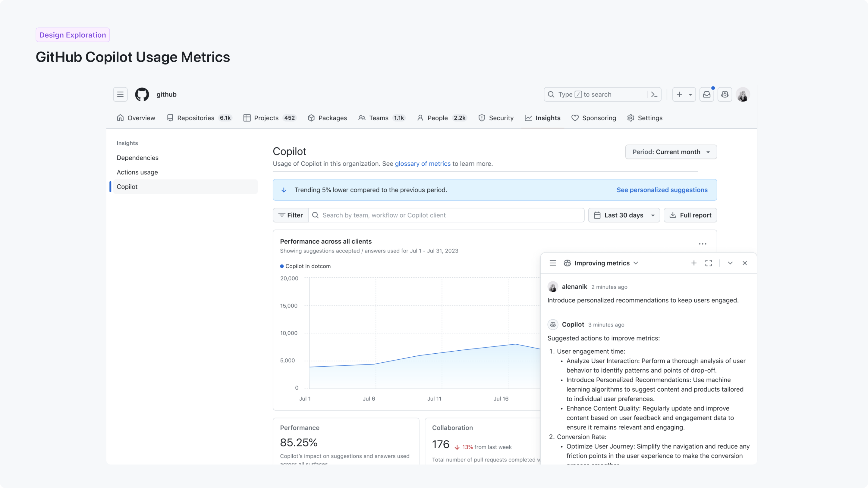Image resolution: width=868 pixels, height=488 pixels.
Task: Open the notifications inbox icon
Action: click(706, 94)
